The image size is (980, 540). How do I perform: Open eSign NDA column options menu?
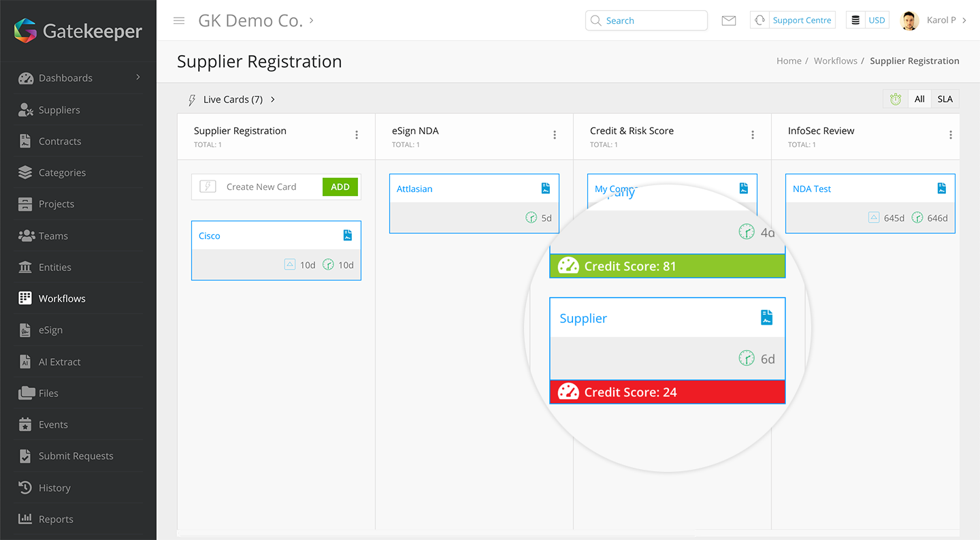pos(555,135)
